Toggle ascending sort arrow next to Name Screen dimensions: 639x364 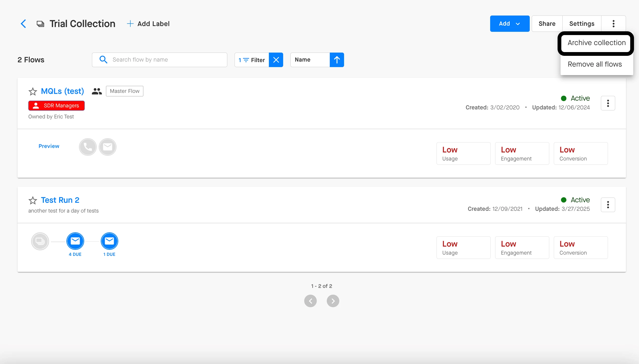coord(337,60)
